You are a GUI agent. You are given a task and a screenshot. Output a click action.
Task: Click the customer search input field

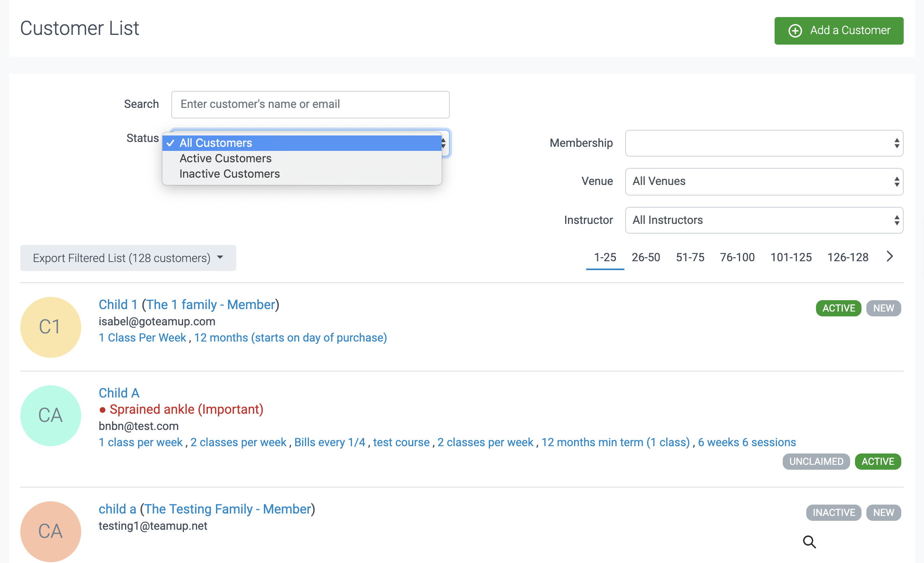tap(310, 104)
